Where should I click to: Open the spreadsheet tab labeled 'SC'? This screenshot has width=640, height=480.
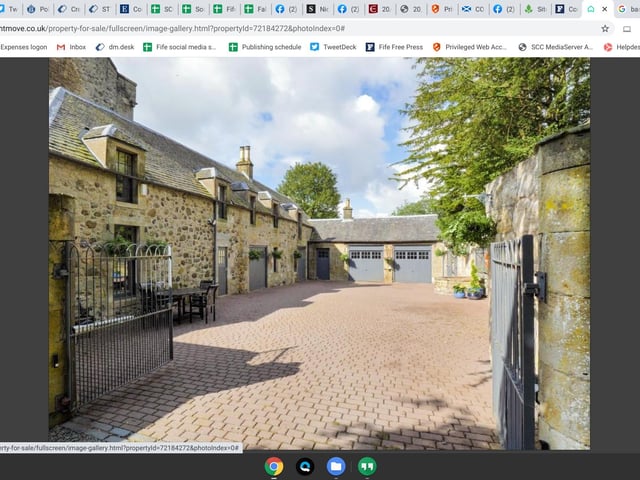point(162,9)
